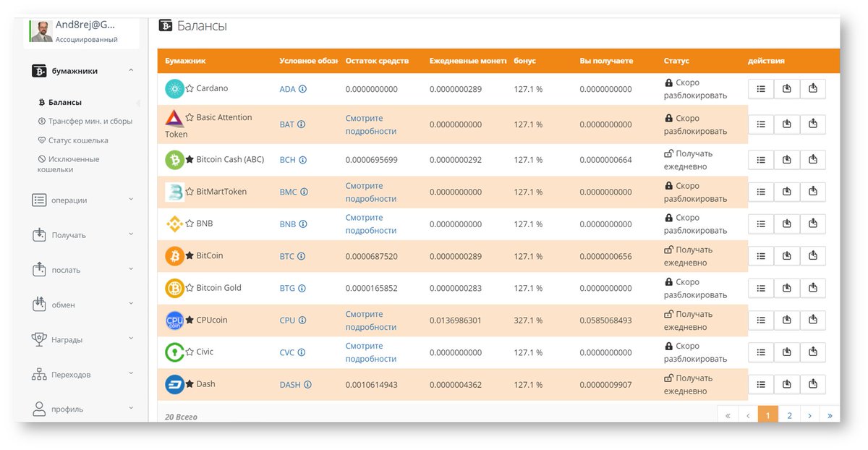Toggle favorite star for BitMartToken
Viewport: 868px width, 450px height.
[190, 192]
